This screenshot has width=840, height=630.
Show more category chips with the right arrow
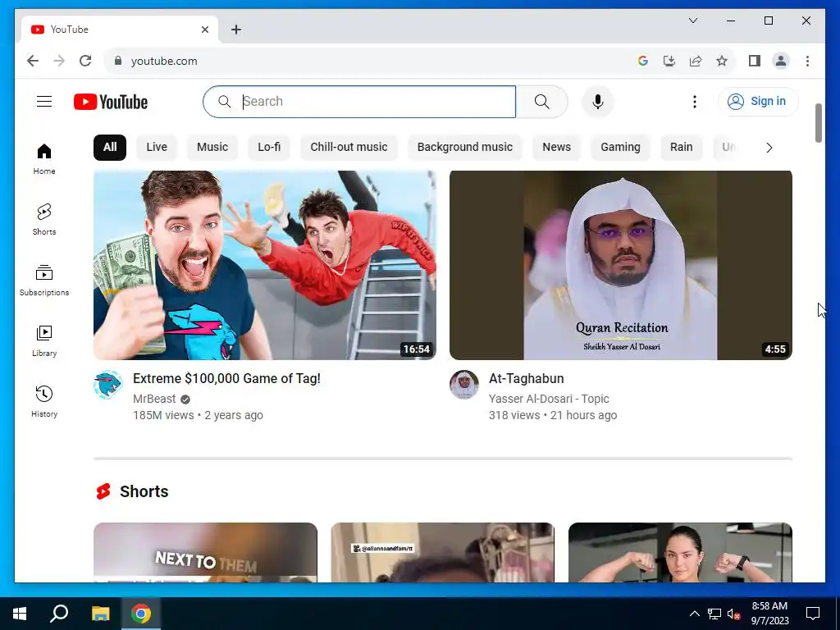pos(769,148)
